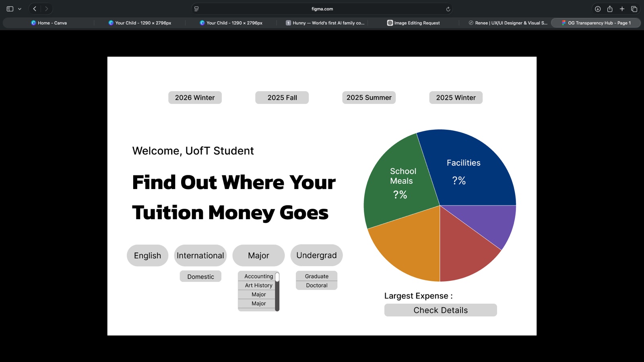Focus the figma.com address field

[x=322, y=9]
